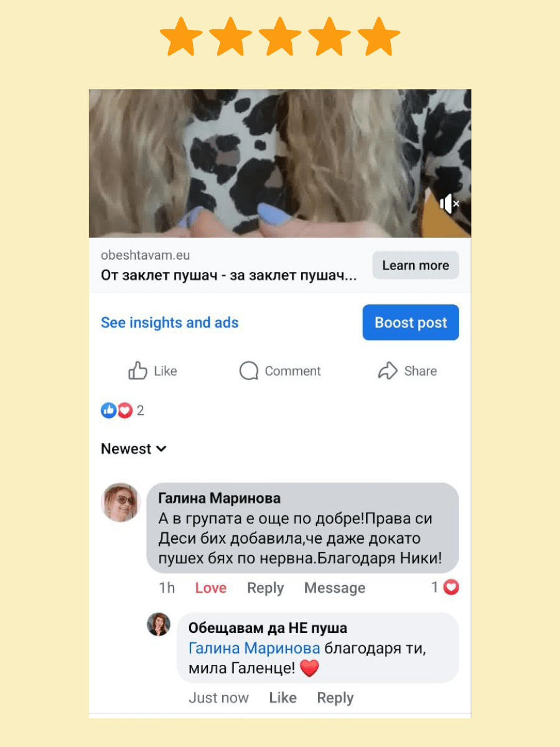Click the Comment speech bubble icon

(x=249, y=371)
